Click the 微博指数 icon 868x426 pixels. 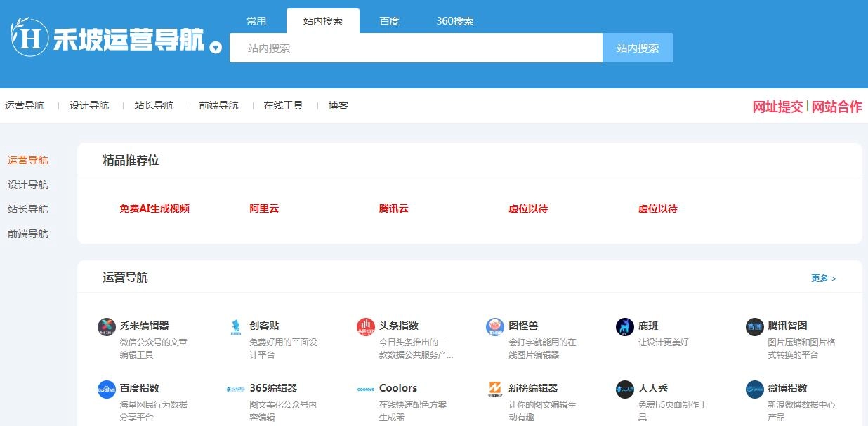point(754,387)
